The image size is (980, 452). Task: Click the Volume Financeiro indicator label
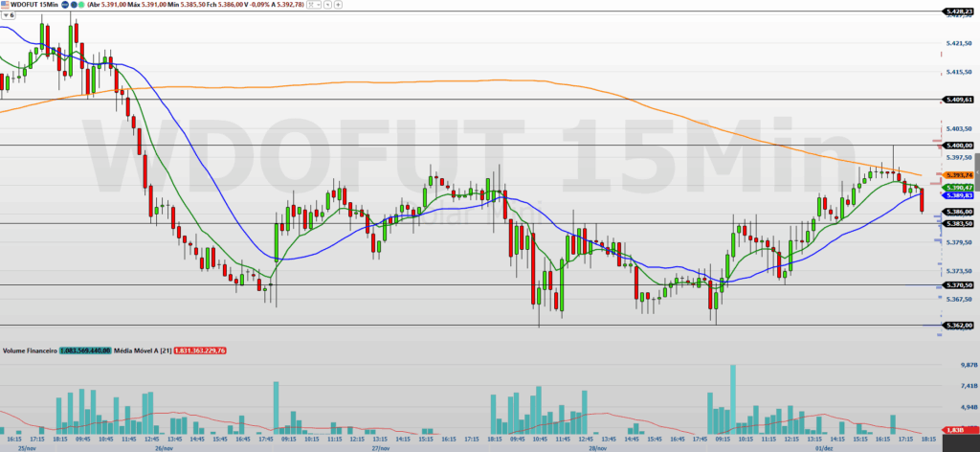tap(31, 350)
